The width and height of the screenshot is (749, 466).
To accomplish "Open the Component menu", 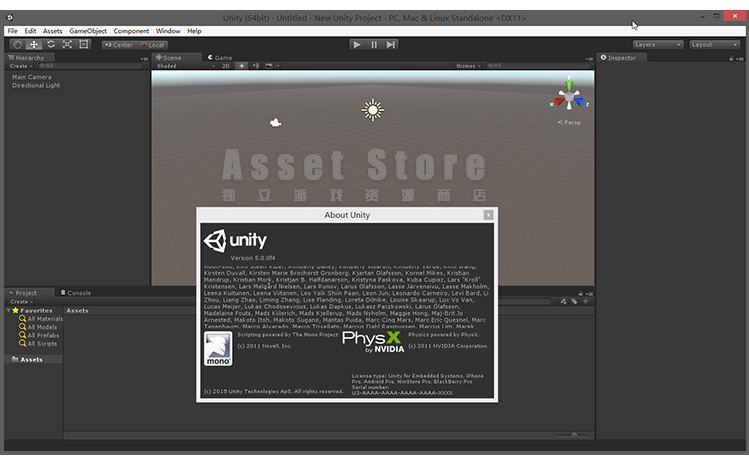I will tap(131, 31).
